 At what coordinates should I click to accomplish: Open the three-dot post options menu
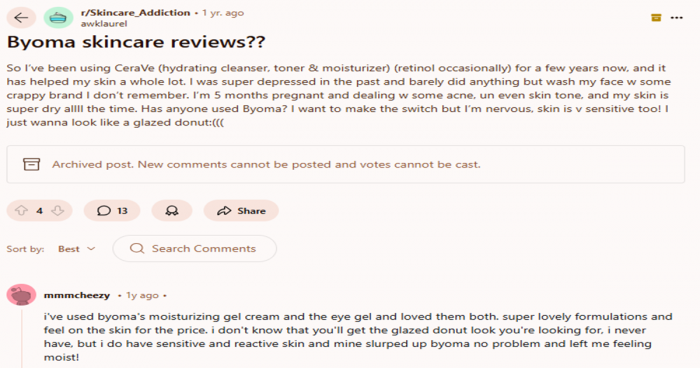(676, 18)
